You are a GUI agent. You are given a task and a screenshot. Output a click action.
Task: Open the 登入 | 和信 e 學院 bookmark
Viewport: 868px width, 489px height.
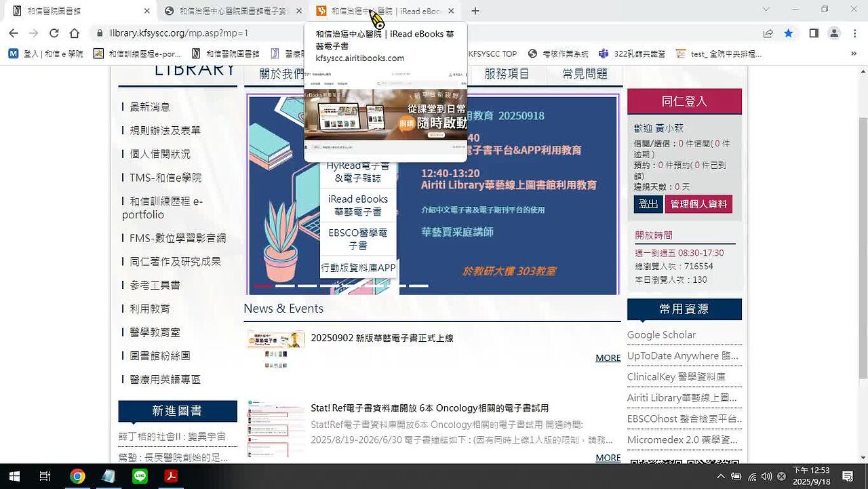[x=46, y=54]
